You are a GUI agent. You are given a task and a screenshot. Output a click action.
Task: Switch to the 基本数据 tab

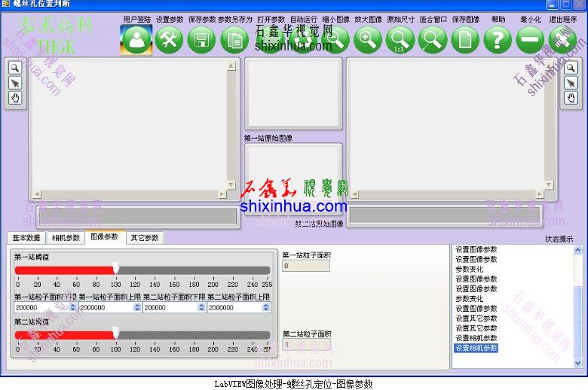tap(26, 238)
